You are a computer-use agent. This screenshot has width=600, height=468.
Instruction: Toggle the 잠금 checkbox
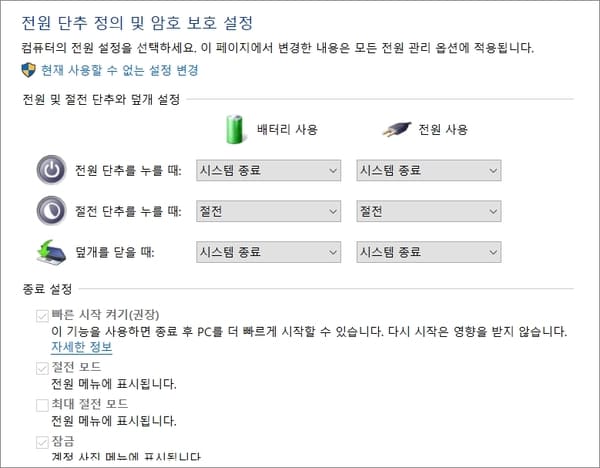[42, 442]
